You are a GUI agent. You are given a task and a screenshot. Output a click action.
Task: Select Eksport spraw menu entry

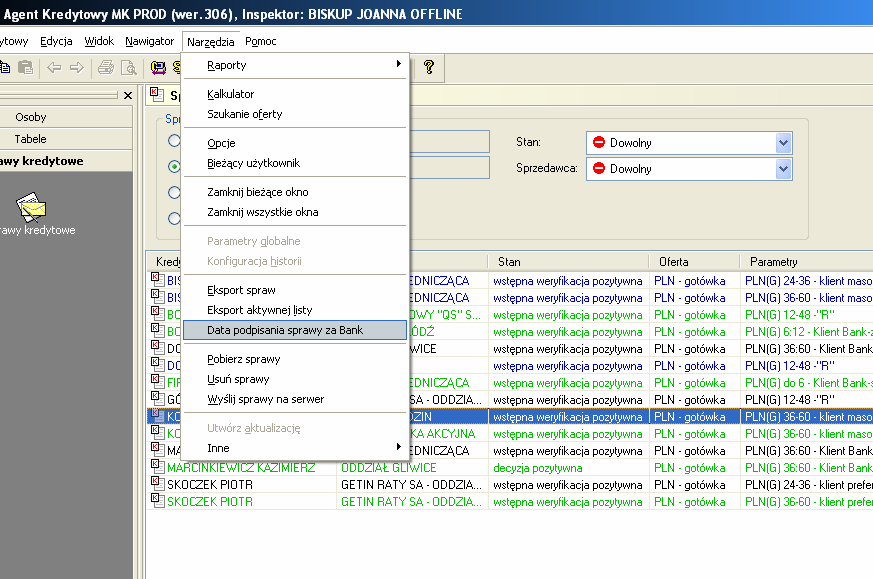tap(295, 290)
